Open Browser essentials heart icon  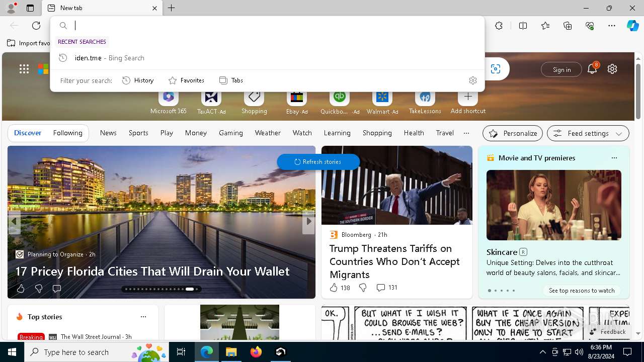click(x=590, y=26)
